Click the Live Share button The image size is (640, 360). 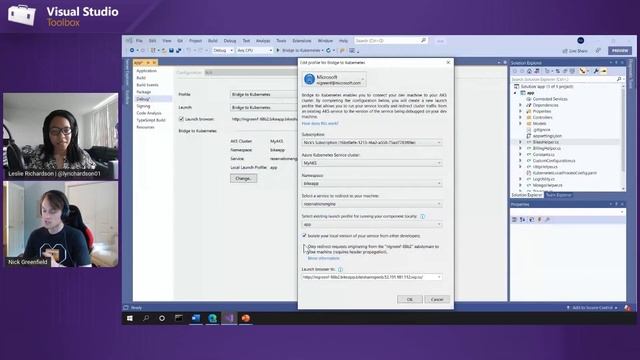tap(575, 51)
